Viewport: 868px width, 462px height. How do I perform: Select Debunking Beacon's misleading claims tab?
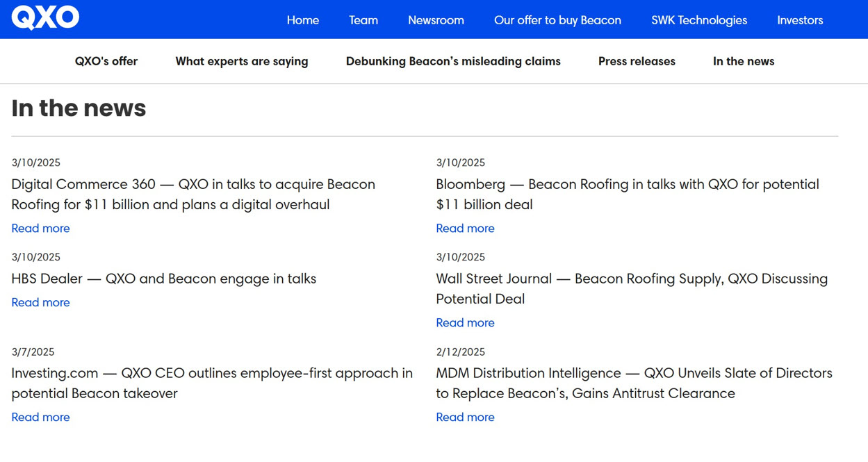453,61
